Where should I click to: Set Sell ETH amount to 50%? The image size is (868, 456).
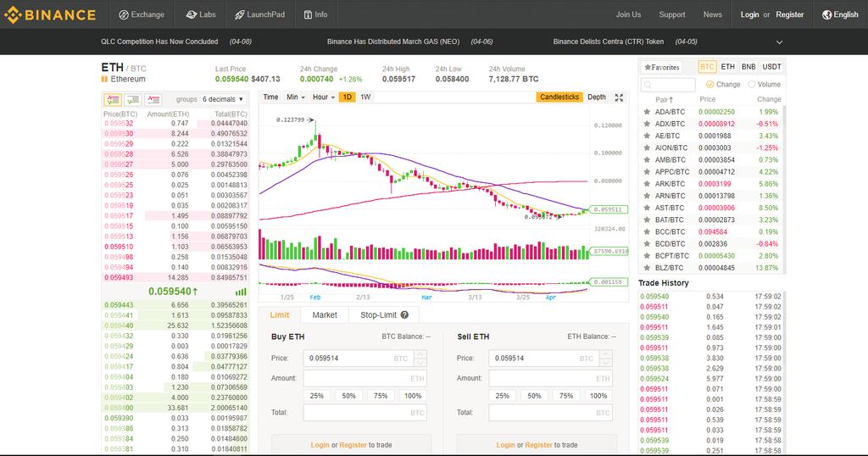(534, 396)
